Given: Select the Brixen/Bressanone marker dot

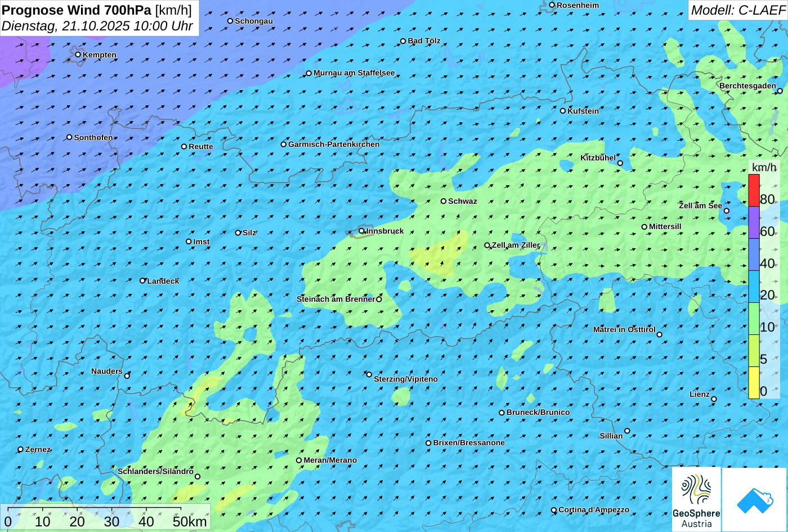Looking at the screenshot, I should (x=428, y=443).
